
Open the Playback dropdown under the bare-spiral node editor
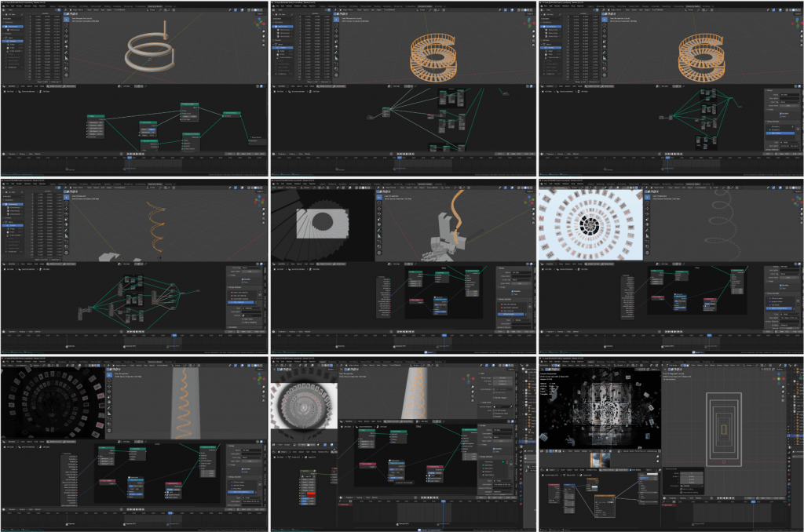click(13, 155)
